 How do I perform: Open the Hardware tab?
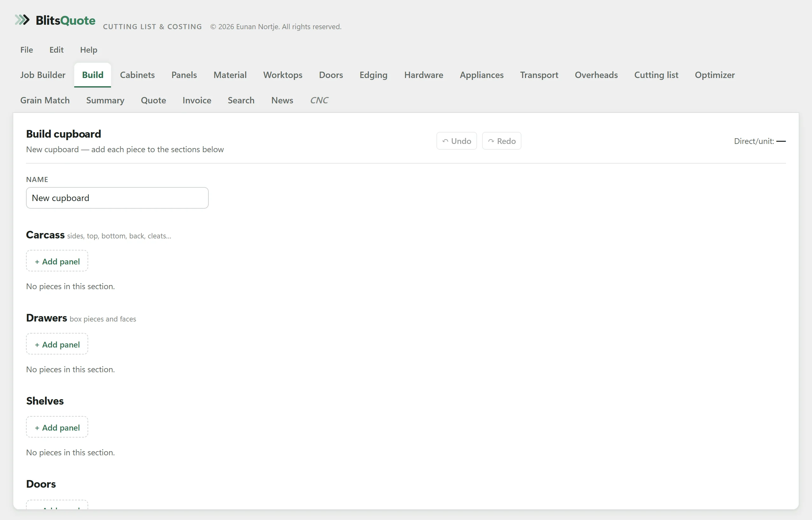[423, 75]
